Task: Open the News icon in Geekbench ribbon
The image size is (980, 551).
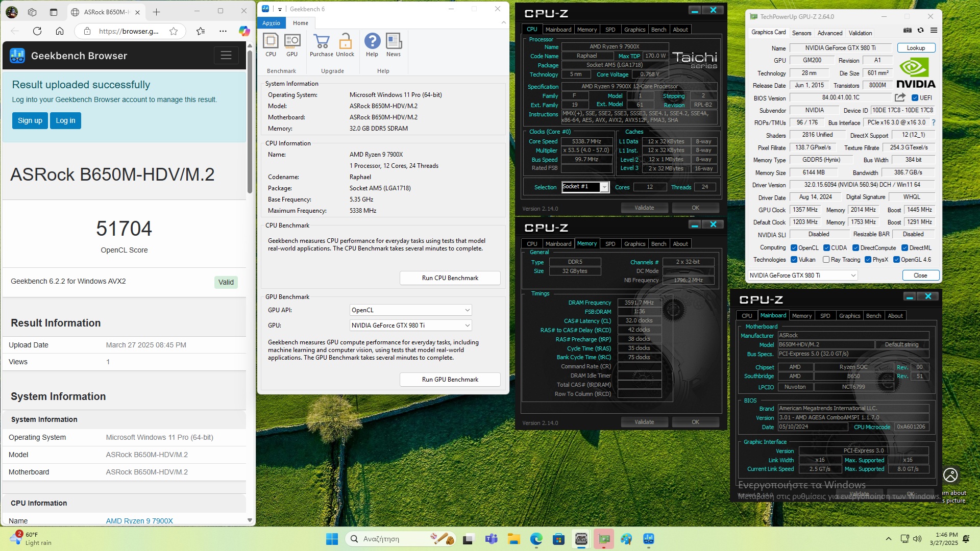Action: coord(394,45)
